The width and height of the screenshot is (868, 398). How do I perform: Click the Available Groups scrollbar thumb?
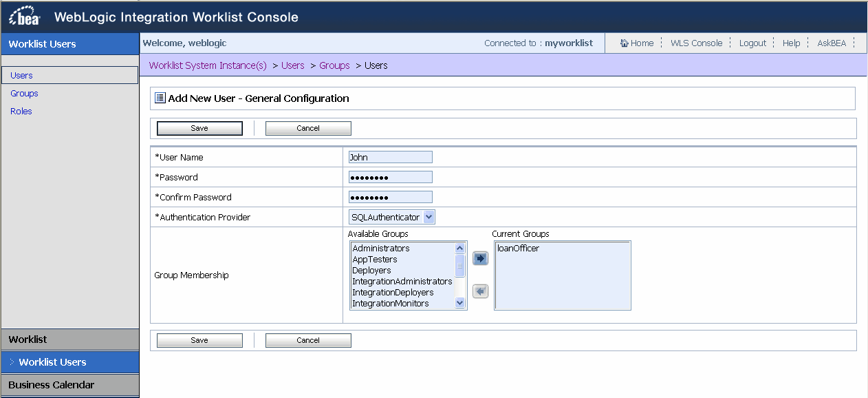pyautogui.click(x=460, y=265)
